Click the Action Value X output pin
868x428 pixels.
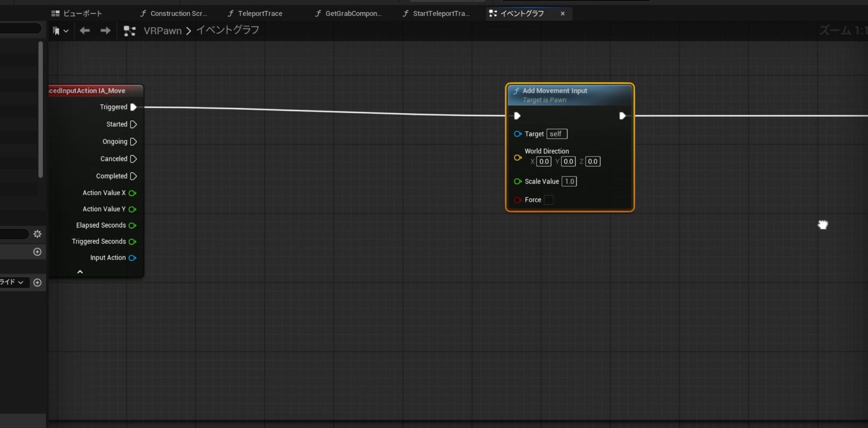tap(132, 193)
